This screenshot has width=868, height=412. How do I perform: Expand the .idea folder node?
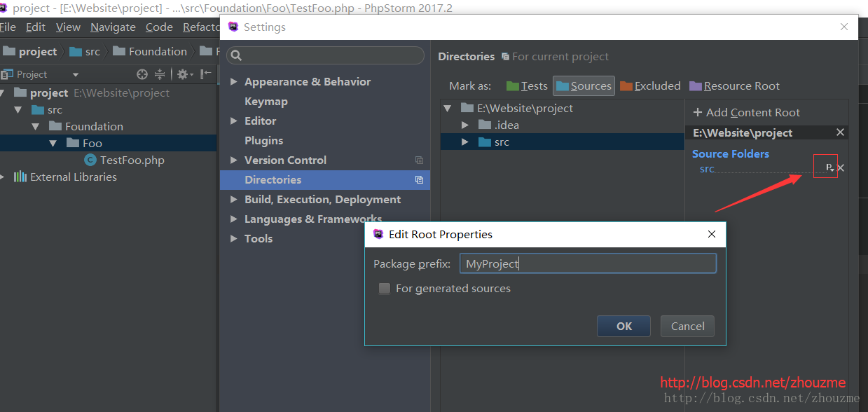pos(464,125)
